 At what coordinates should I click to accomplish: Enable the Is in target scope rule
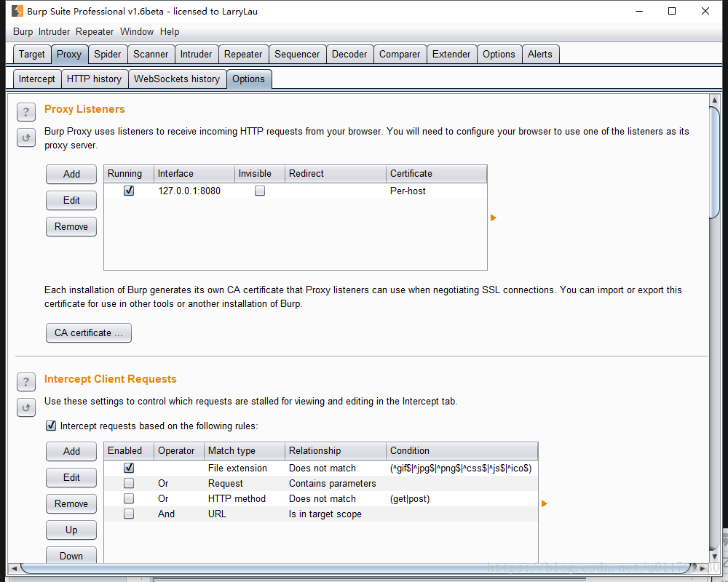point(129,514)
